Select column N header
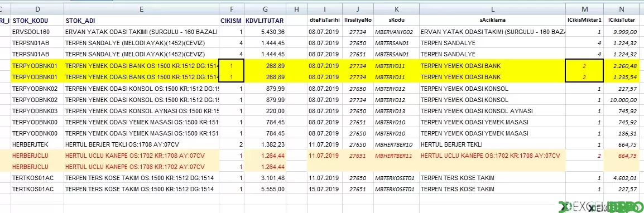 pos(622,9)
